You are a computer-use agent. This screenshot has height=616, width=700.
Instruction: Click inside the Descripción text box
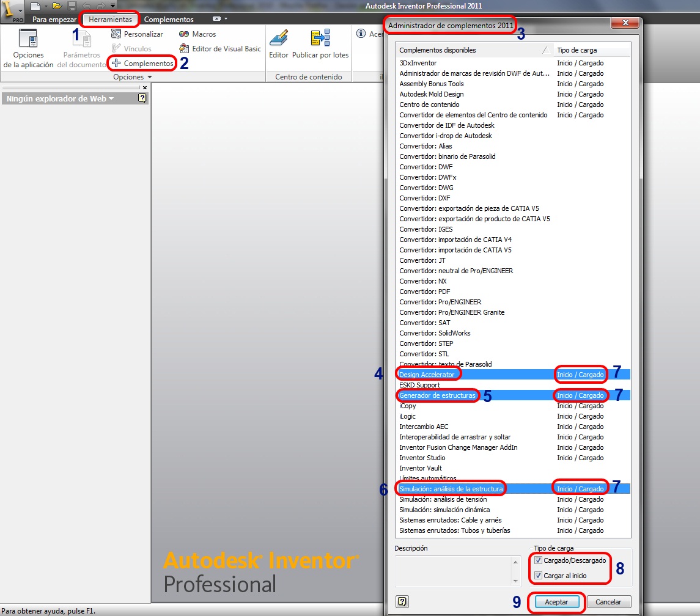pyautogui.click(x=453, y=571)
